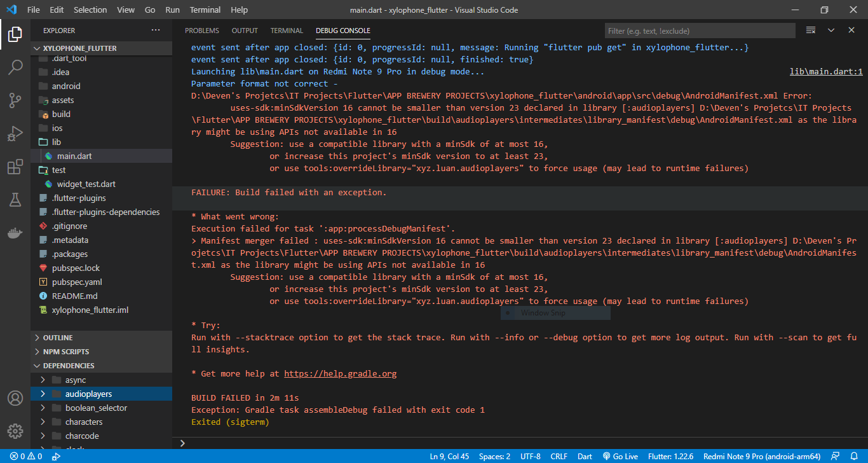This screenshot has width=868, height=463.
Task: Open the Help menu
Action: coord(239,10)
